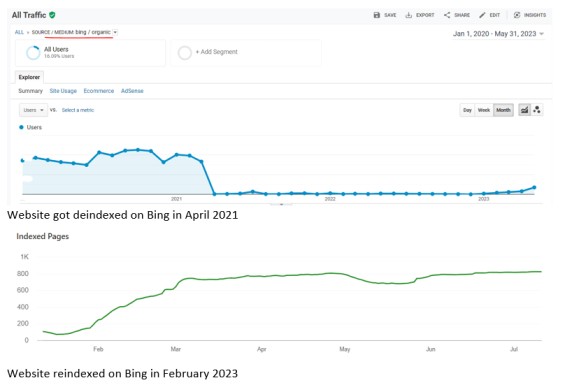Open the Ecommerce sub-tab
Image resolution: width=565 pixels, height=385 pixels.
(x=99, y=91)
